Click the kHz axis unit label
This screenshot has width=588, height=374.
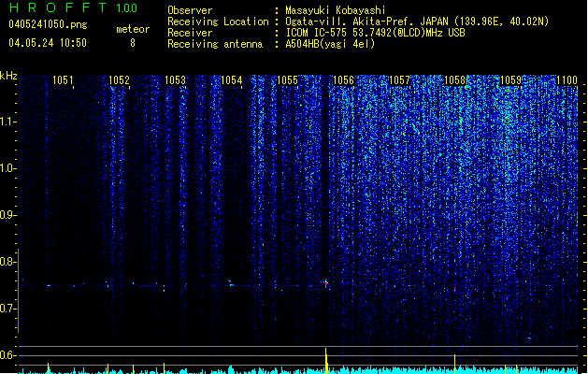click(x=8, y=76)
